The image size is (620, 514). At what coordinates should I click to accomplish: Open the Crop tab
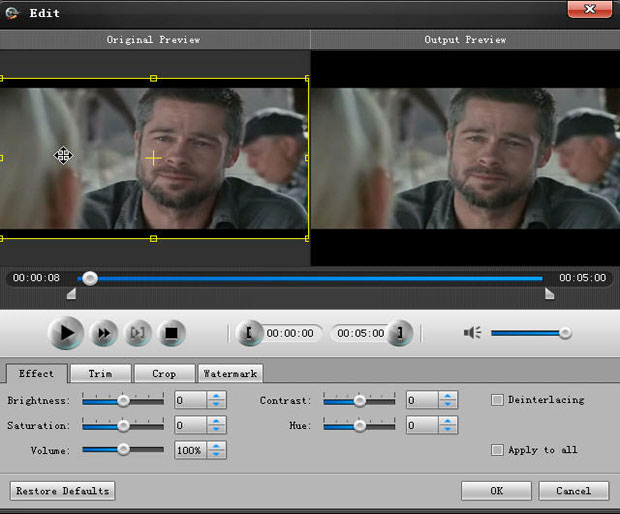tap(164, 373)
